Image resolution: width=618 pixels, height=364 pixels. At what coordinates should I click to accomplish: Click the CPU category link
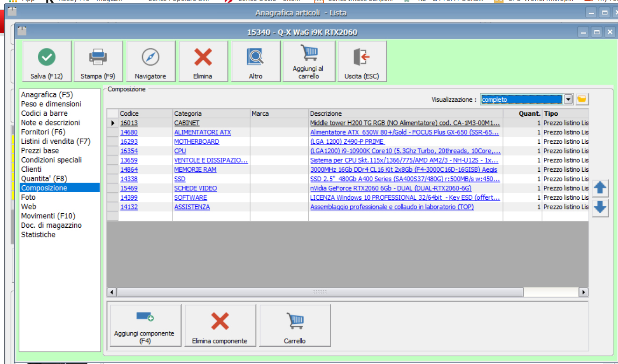pyautogui.click(x=180, y=151)
